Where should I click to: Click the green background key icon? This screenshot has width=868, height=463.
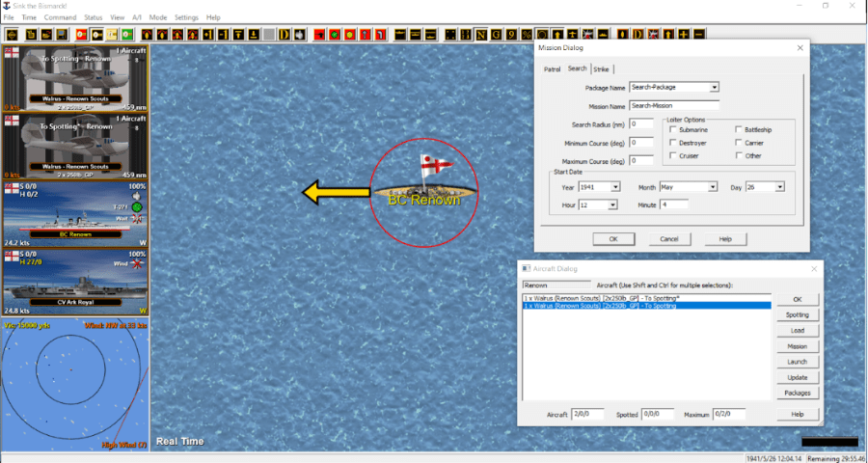127,35
